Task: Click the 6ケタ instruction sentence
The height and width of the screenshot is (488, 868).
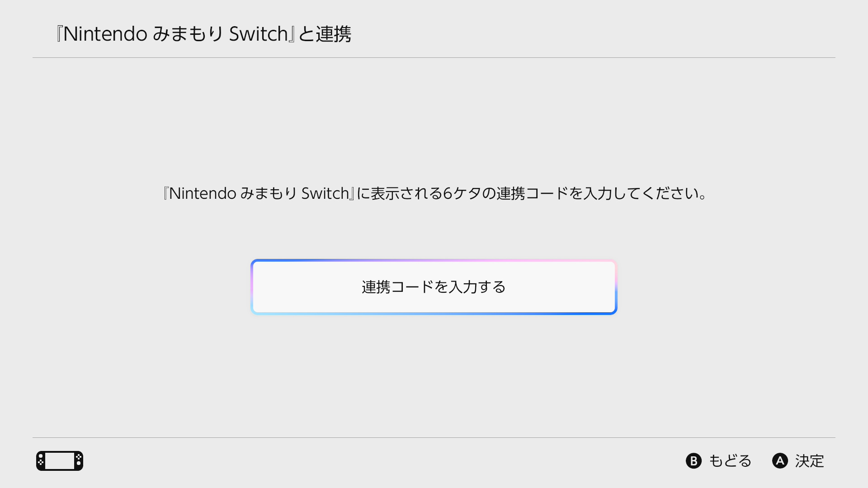Action: click(x=435, y=193)
